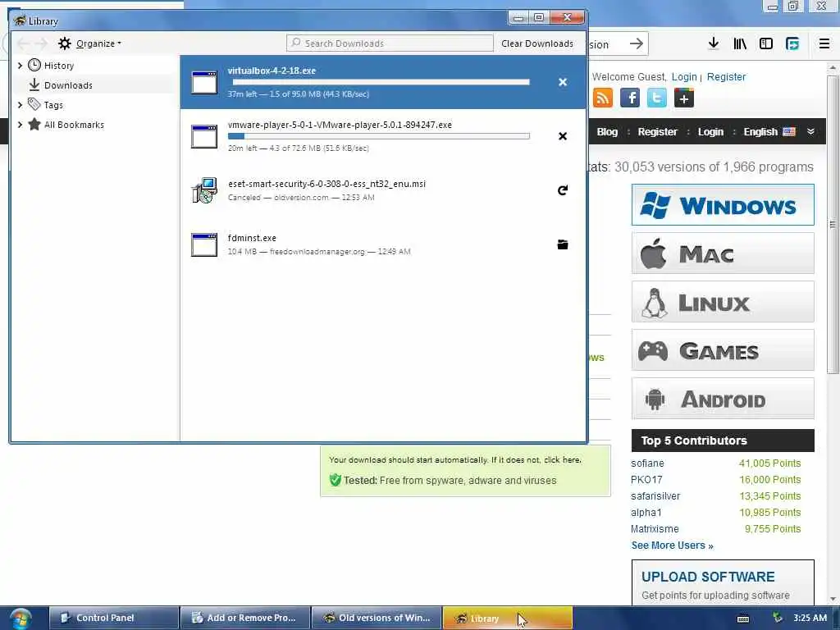The image size is (840, 630).
Task: Click the Login link beside Welcome Guest
Action: [684, 76]
